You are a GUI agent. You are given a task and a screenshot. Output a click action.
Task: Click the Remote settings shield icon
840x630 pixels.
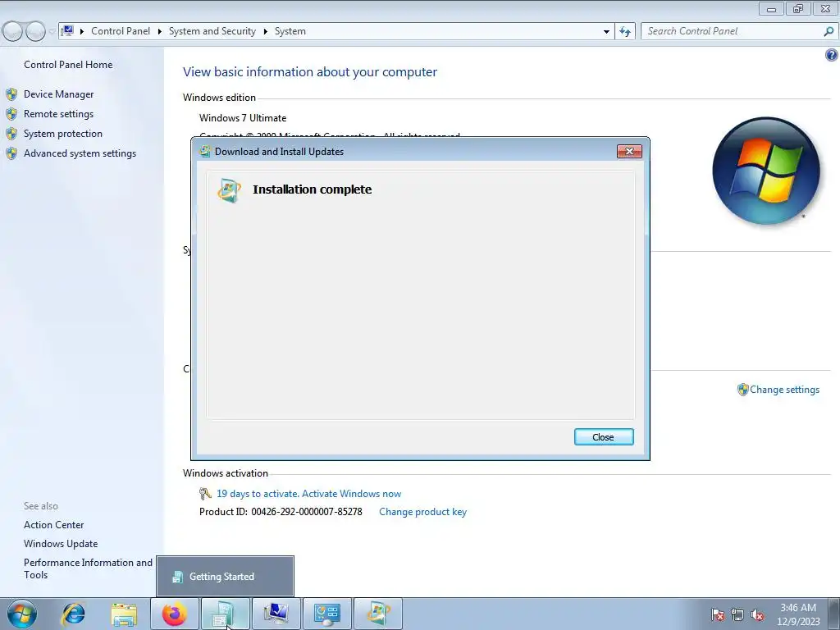click(x=11, y=114)
